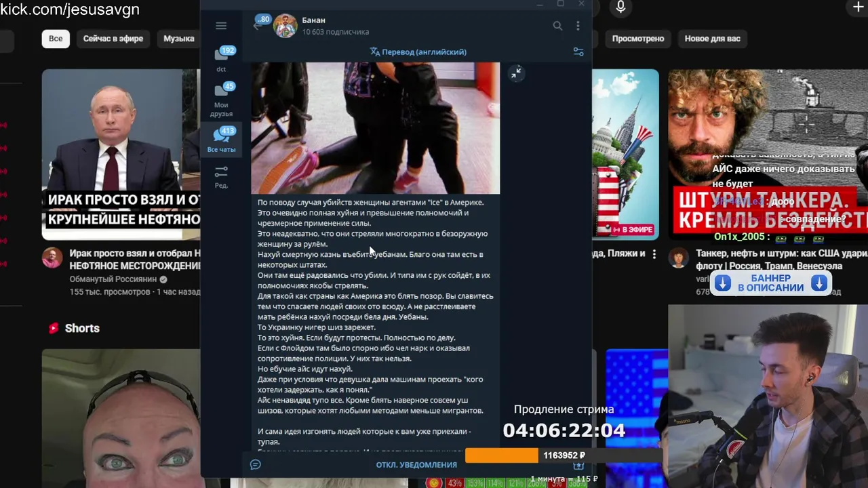The height and width of the screenshot is (488, 868).
Task: Click ОТКЛ. УВЕДОМЛЕНИЯ to mute channel
Action: click(x=416, y=464)
